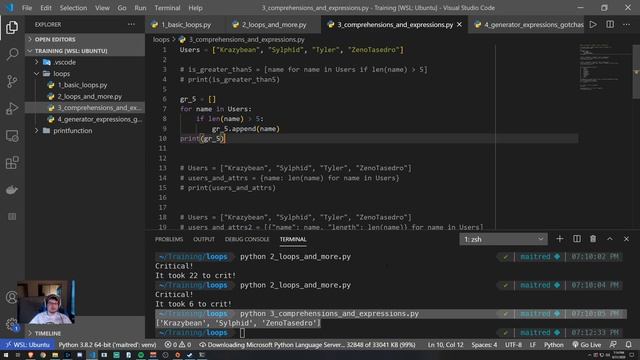The image size is (640, 360).
Task: Maximize the panel with up chevron
Action: click(x=609, y=239)
